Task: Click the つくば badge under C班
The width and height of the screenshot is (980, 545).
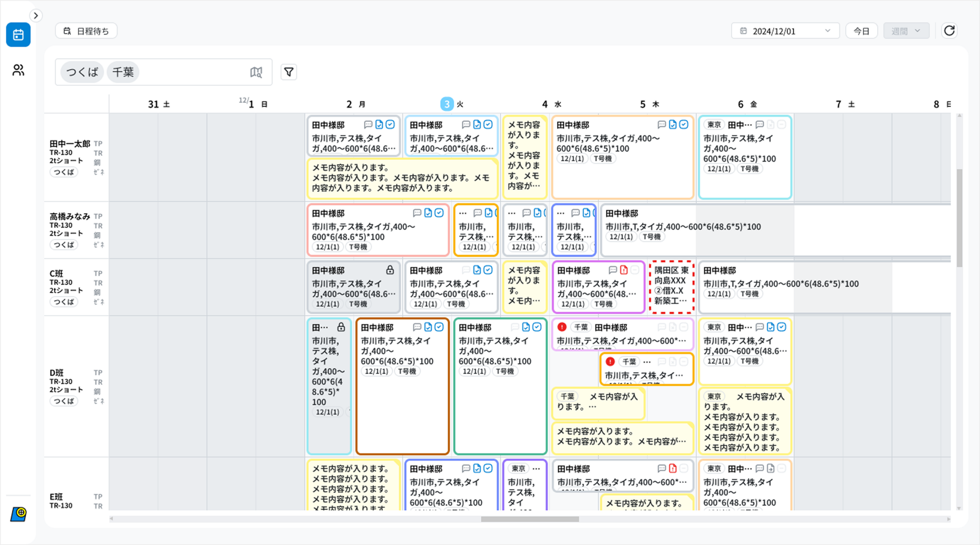Action: point(64,302)
